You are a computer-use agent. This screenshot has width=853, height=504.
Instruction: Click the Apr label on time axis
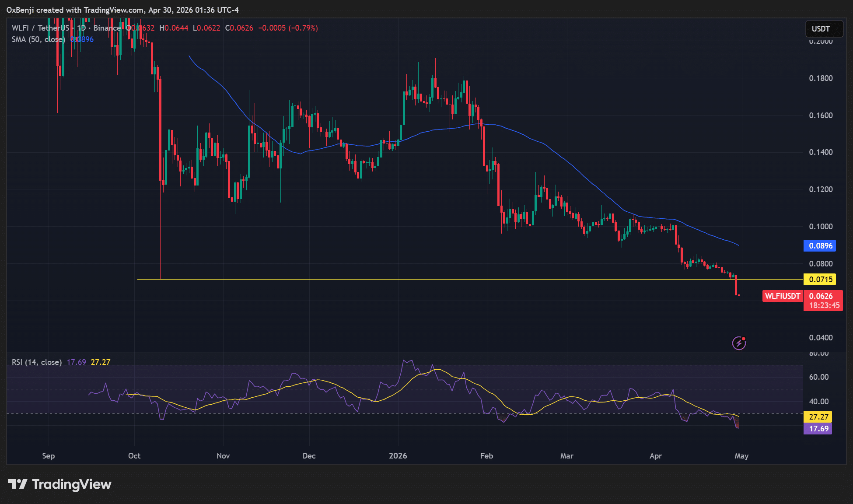(655, 456)
